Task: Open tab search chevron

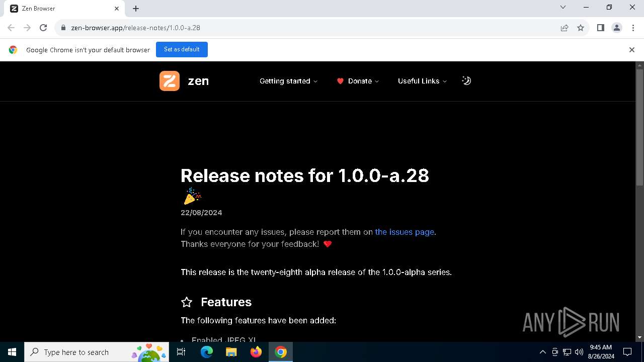Action: point(563,7)
